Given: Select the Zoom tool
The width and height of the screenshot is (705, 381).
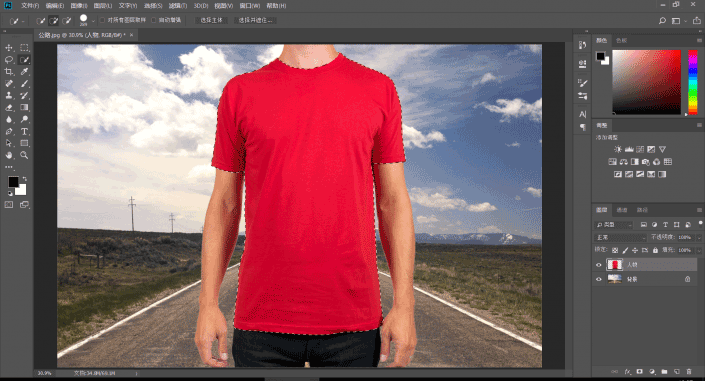Looking at the screenshot, I should 24,155.
